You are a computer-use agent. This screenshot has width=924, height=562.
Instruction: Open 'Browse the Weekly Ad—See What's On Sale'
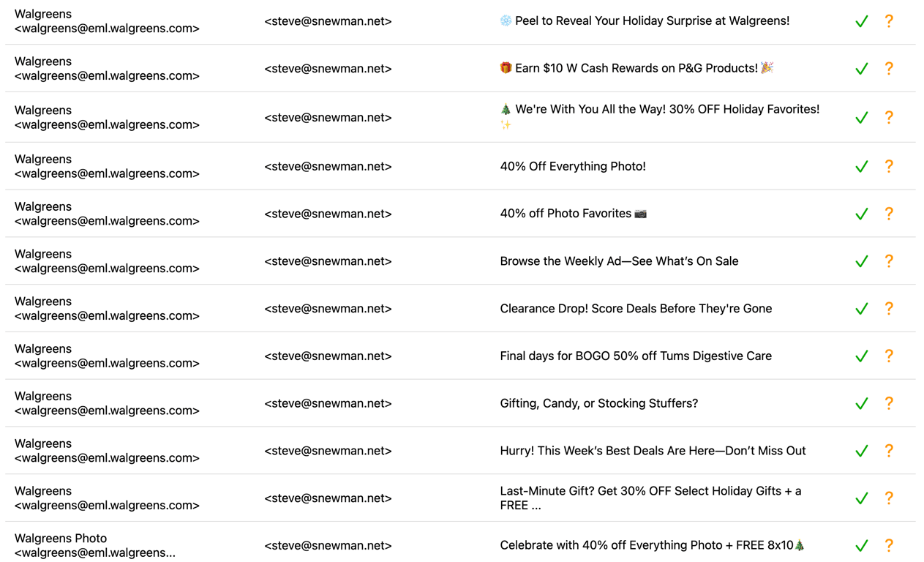[x=619, y=261]
